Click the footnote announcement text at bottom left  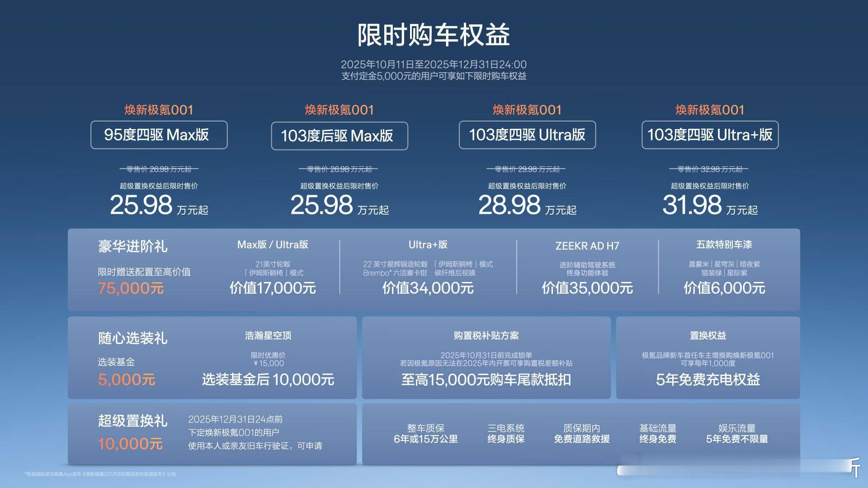pos(100,474)
